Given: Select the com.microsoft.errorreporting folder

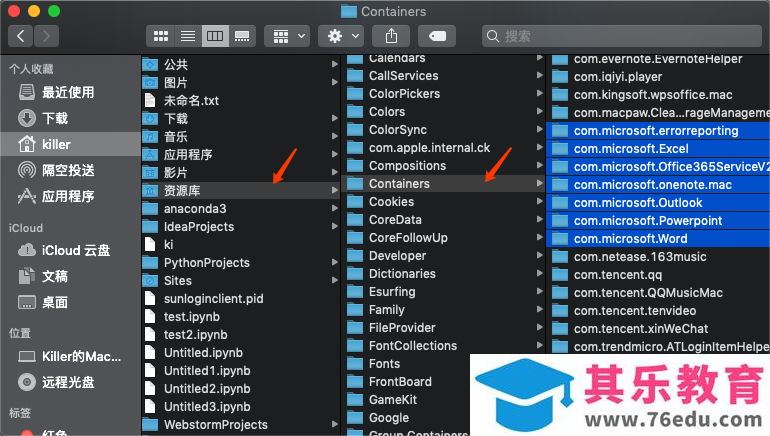Looking at the screenshot, I should (659, 131).
